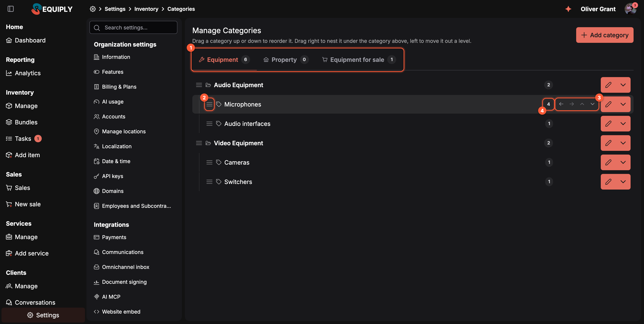Open Website embed integration
644x324 pixels.
click(117, 312)
